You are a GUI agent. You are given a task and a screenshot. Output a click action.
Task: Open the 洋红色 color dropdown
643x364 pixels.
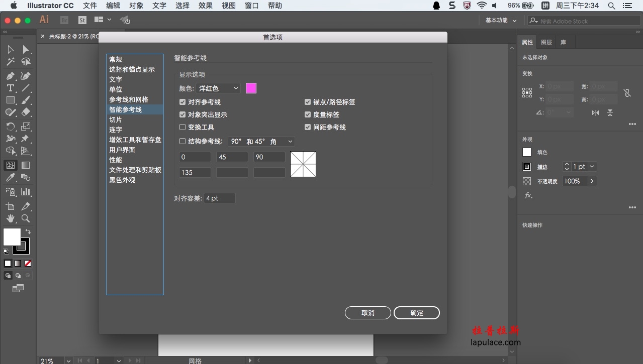click(218, 88)
